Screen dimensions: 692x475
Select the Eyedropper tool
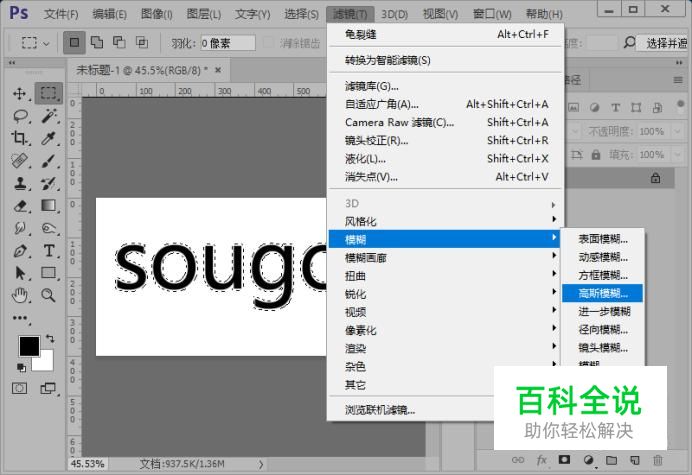coord(49,138)
